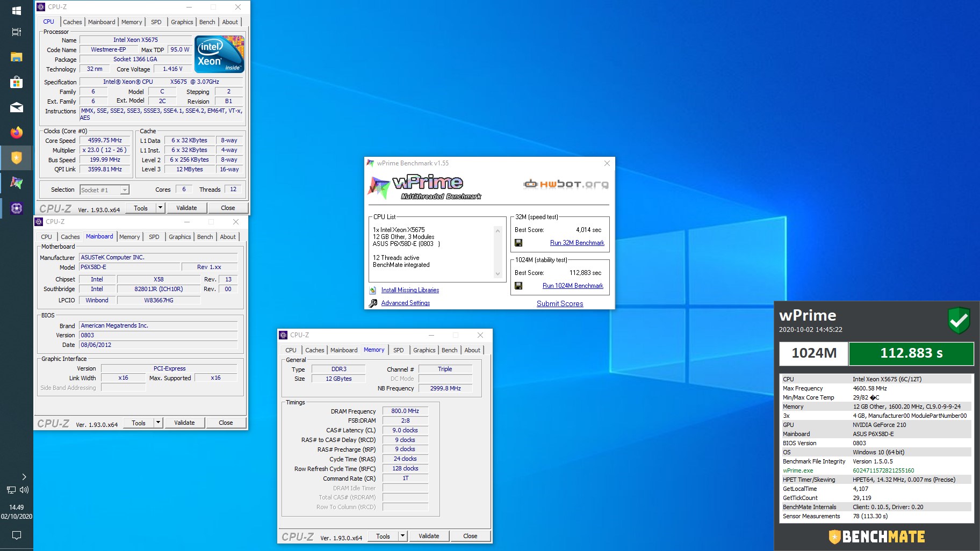The image size is (980, 551).
Task: Click the 112.883 s result in BenchMate
Action: 911,353
